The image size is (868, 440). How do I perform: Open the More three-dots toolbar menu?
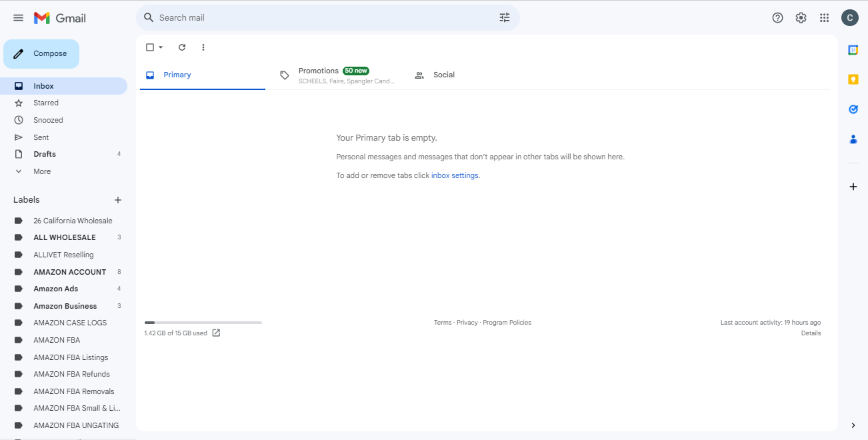(x=203, y=47)
